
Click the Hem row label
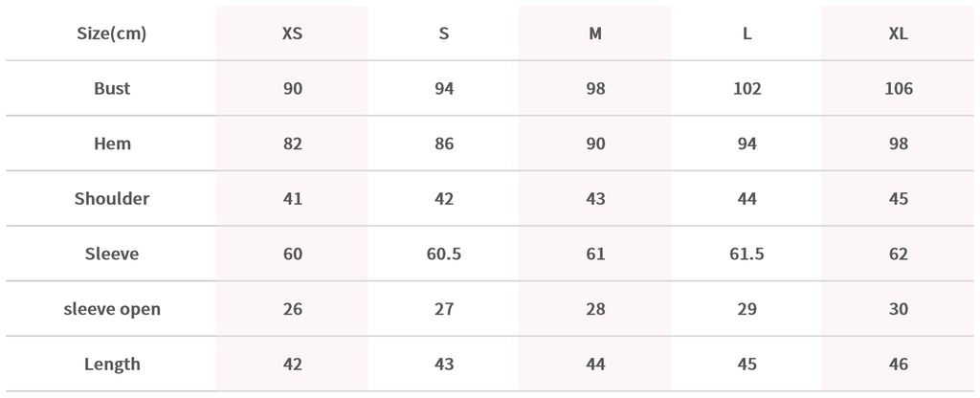coord(112,144)
